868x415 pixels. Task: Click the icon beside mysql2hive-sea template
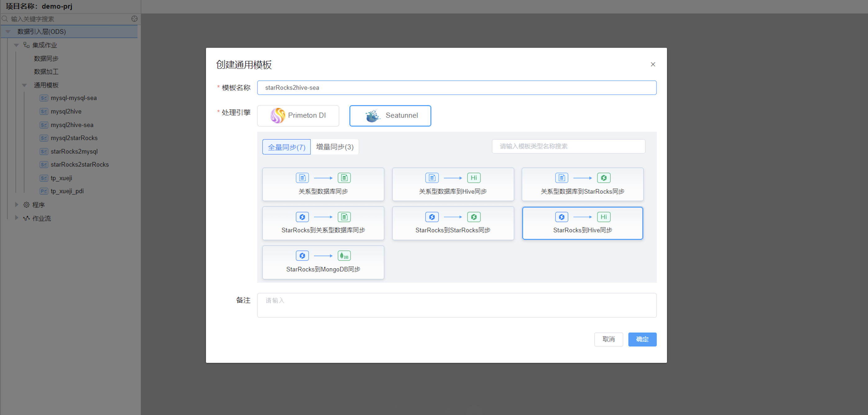44,125
